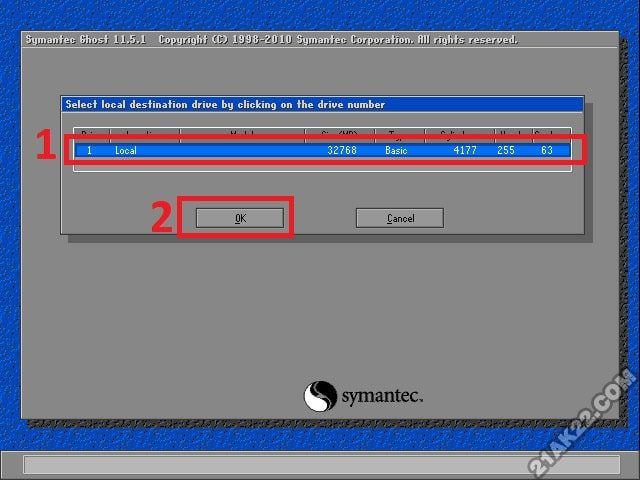Viewport: 640px width, 480px height.
Task: Click the "Basic" drive type cell
Action: 396,151
